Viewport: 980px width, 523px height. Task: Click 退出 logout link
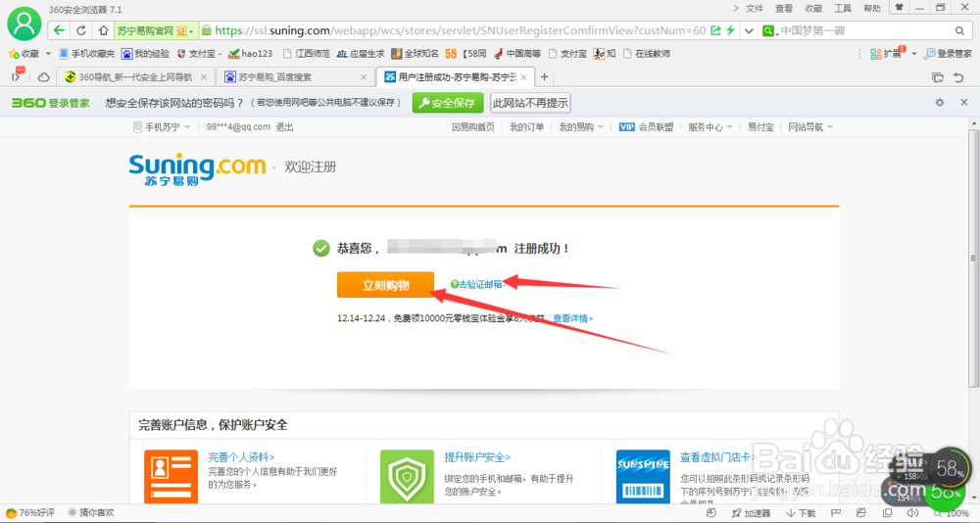284,127
